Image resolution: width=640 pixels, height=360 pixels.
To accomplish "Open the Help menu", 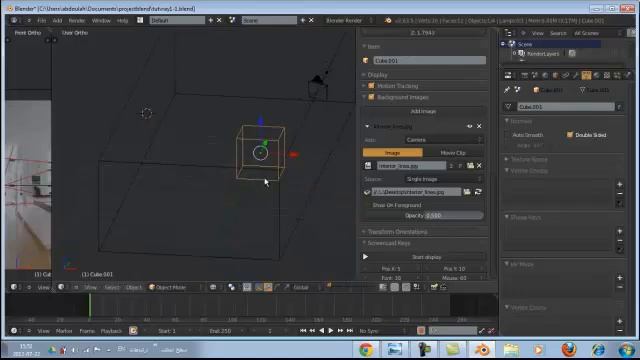I will tap(122, 20).
